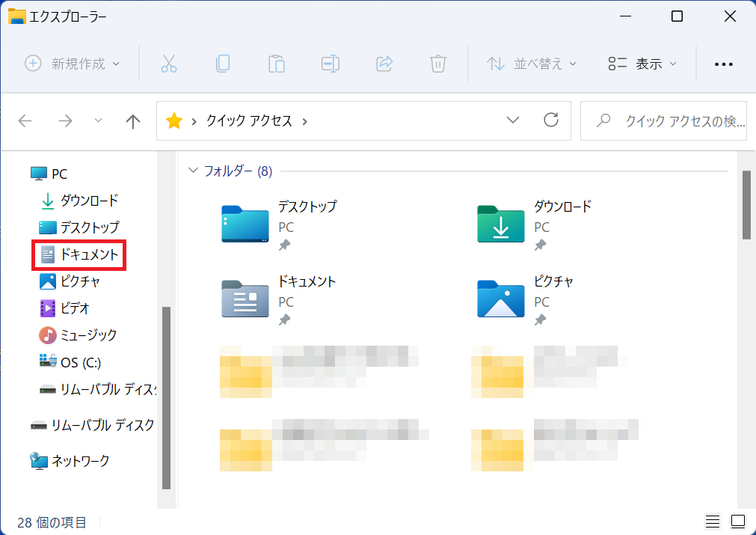This screenshot has width=756, height=535.
Task: Click クイック アクセス in the address bar
Action: tap(249, 120)
